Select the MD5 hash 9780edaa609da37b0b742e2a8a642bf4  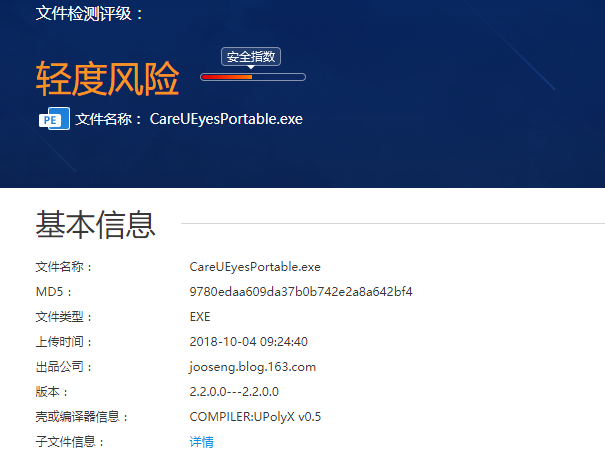click(301, 292)
